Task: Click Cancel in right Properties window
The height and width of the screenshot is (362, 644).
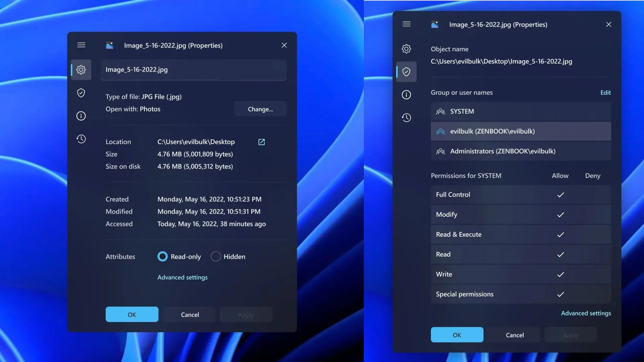Action: click(515, 335)
